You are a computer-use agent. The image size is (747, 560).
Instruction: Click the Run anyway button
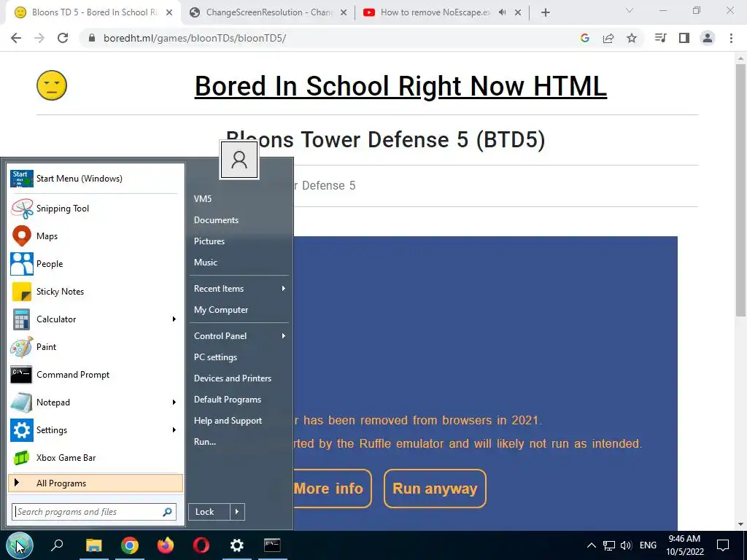(435, 489)
